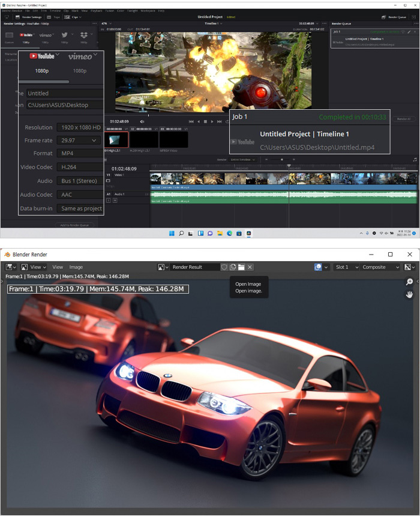Screen dimensions: 420x517
Task: Open the Blender editor type selector
Action: (x=11, y=267)
